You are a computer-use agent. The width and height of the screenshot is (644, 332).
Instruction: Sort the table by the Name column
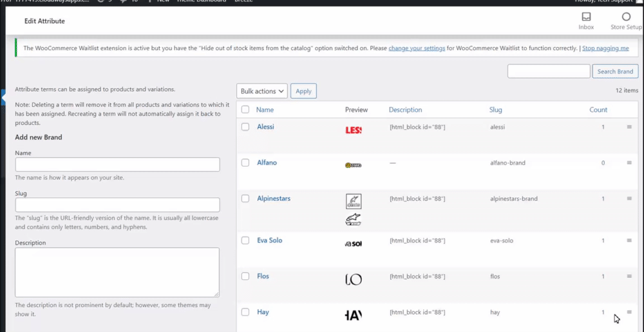(x=265, y=109)
